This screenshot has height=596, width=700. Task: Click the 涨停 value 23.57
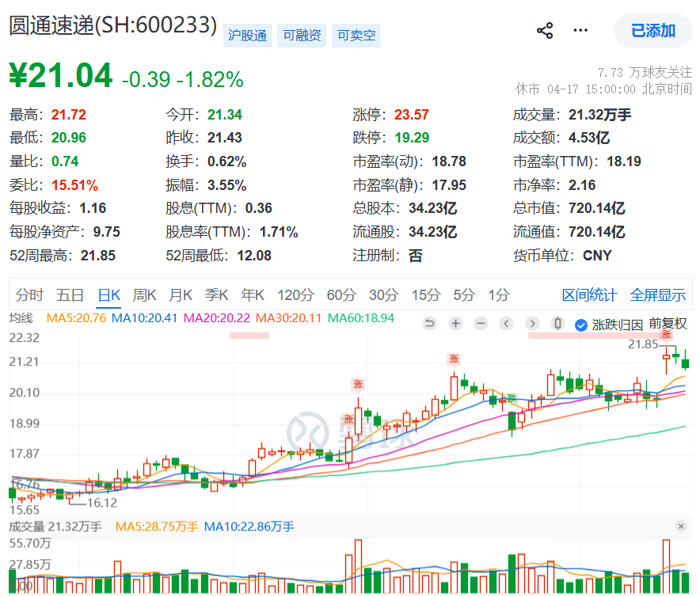click(411, 115)
